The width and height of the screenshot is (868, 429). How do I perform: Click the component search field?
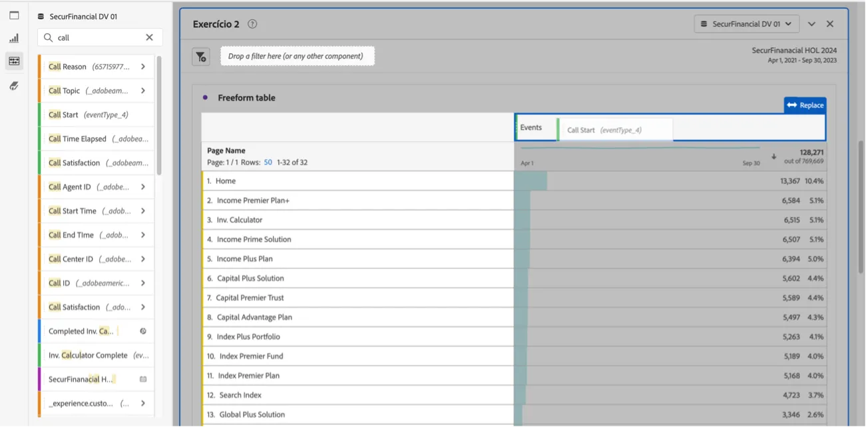[100, 38]
